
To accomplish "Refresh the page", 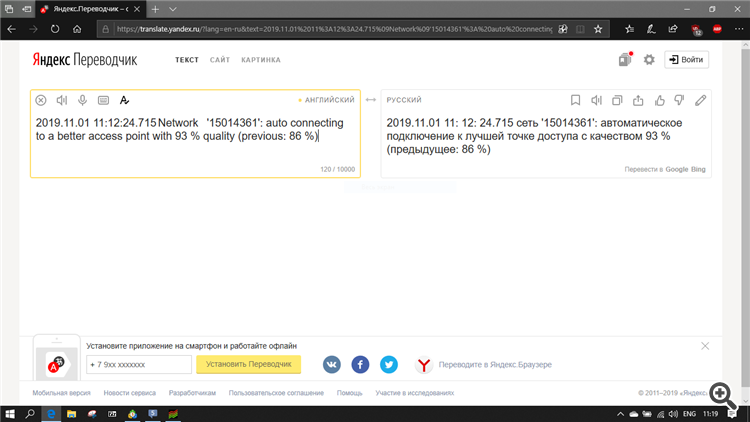I will [55, 29].
